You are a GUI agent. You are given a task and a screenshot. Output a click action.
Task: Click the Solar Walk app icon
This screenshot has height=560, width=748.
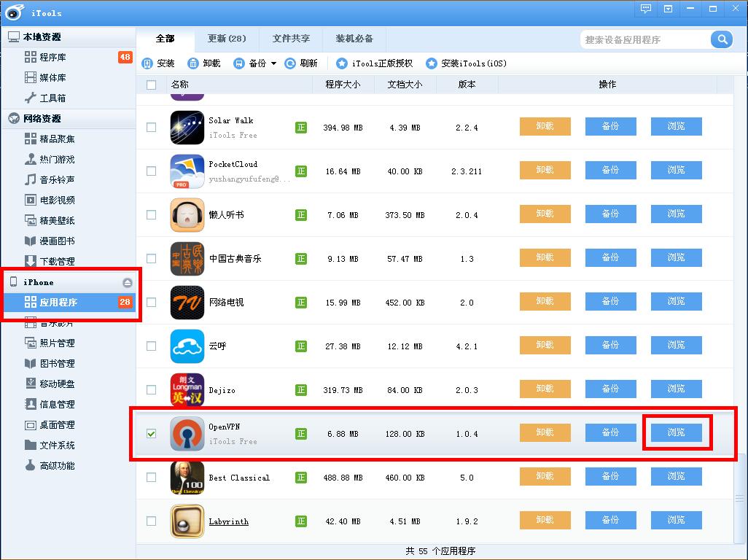click(187, 128)
